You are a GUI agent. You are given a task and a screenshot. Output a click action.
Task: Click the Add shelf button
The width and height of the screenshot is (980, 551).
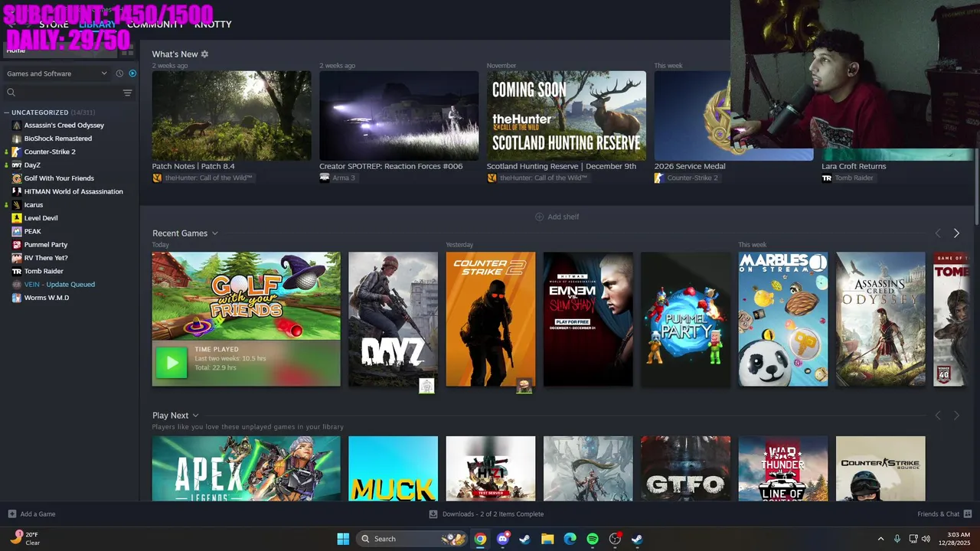tap(557, 217)
